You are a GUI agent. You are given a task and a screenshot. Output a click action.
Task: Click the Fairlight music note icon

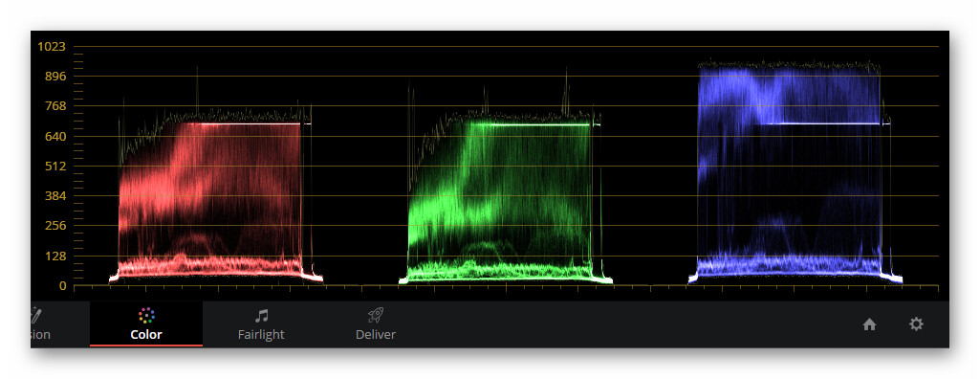[x=261, y=316]
